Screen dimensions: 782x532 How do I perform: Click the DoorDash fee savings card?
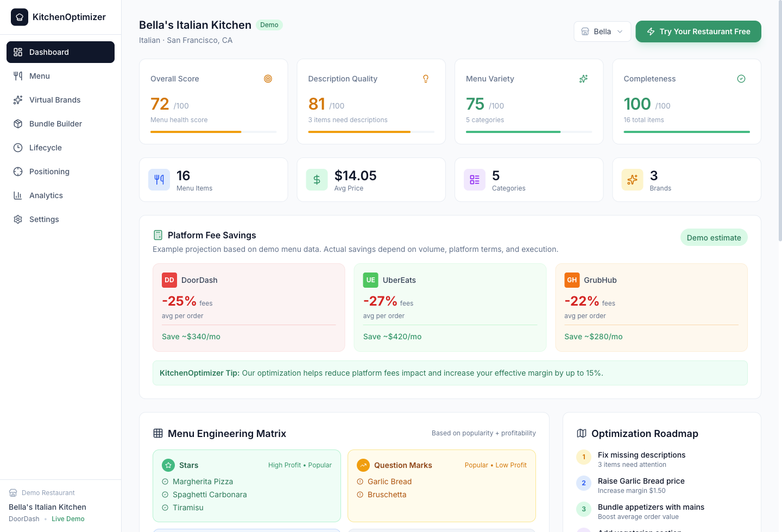(249, 307)
